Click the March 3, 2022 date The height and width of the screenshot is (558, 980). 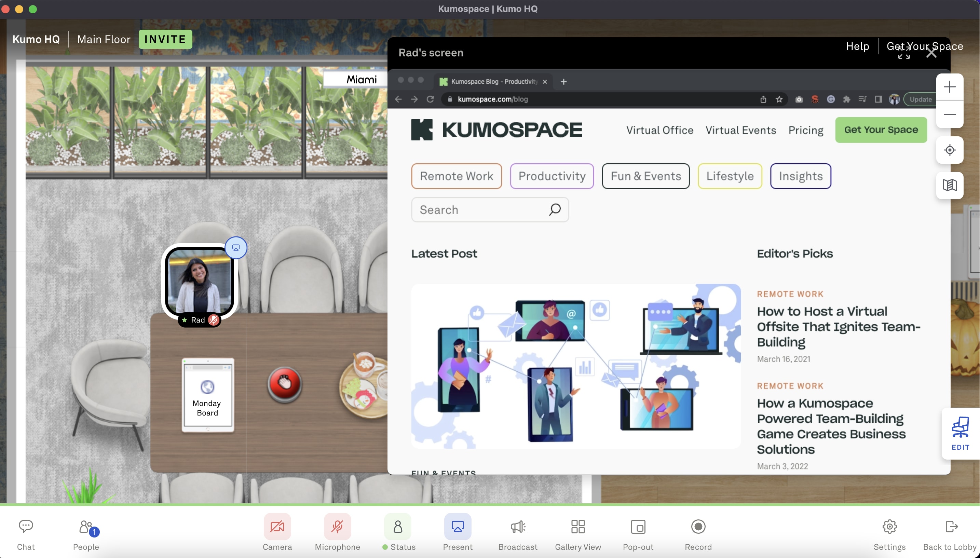(x=782, y=466)
